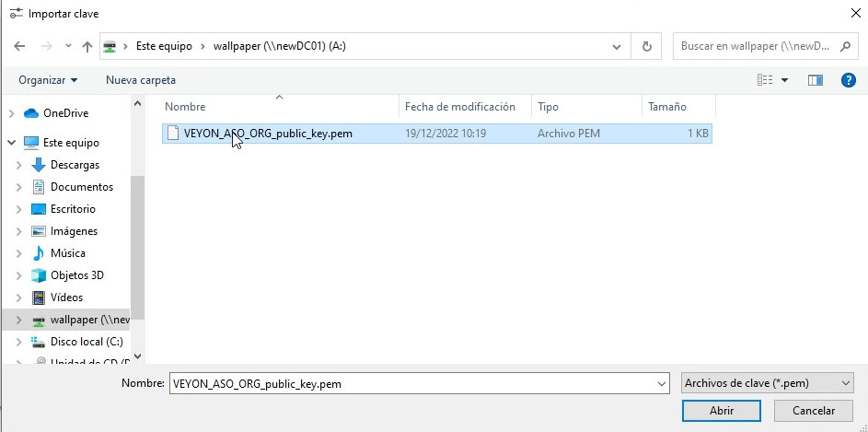Sort files by Fecha de modificación column
This screenshot has height=432, width=868.
click(x=460, y=107)
